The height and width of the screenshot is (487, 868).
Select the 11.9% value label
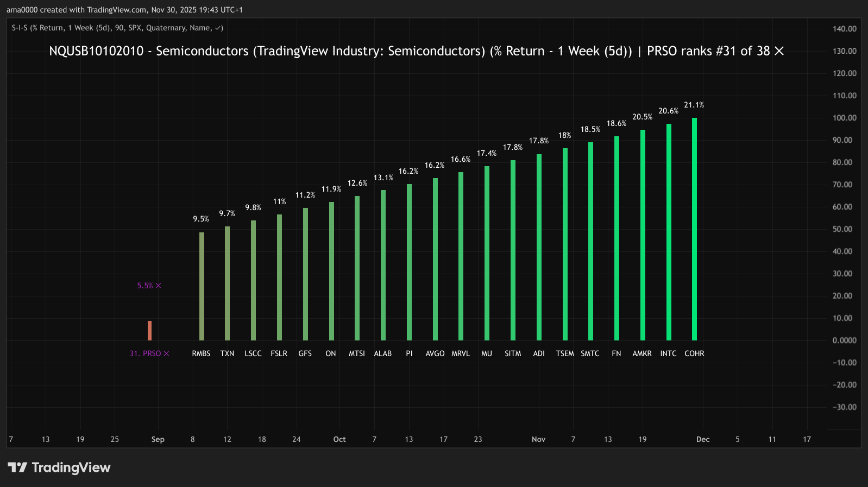[x=331, y=189]
